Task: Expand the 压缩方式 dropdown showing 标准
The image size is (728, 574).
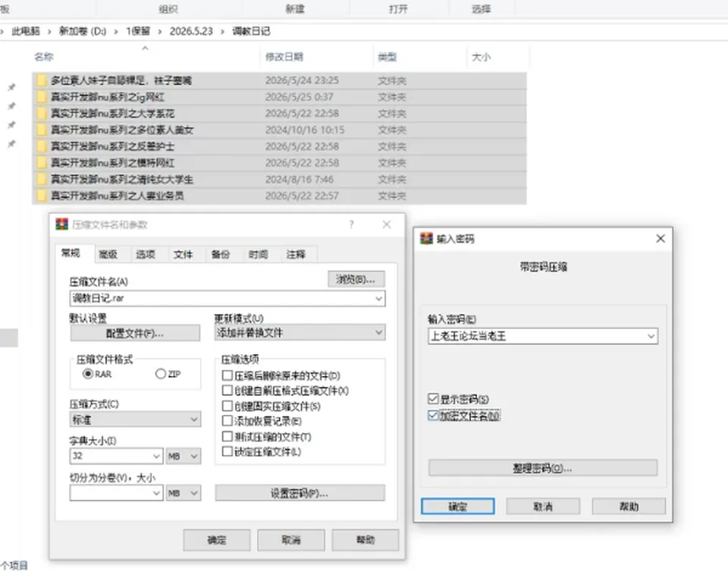Action: pos(135,419)
